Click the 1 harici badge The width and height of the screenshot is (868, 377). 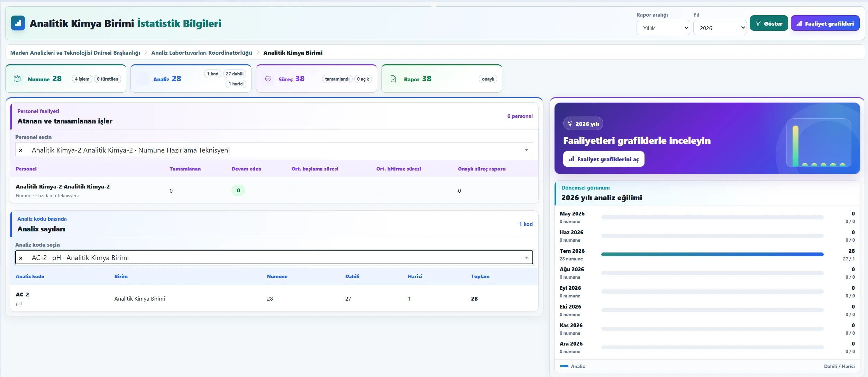(236, 84)
